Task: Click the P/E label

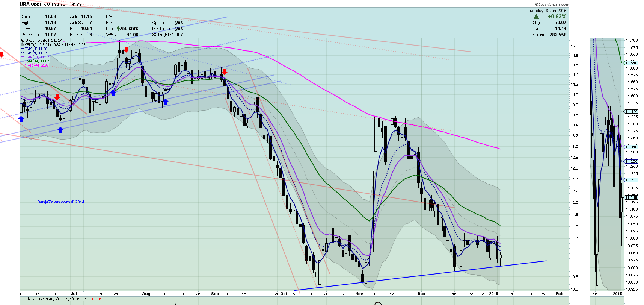Action: click(109, 17)
